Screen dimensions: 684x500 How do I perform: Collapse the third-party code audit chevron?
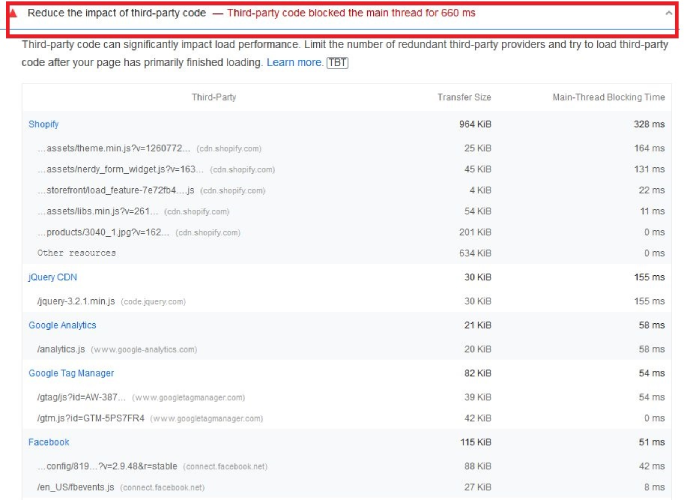pyautogui.click(x=667, y=15)
